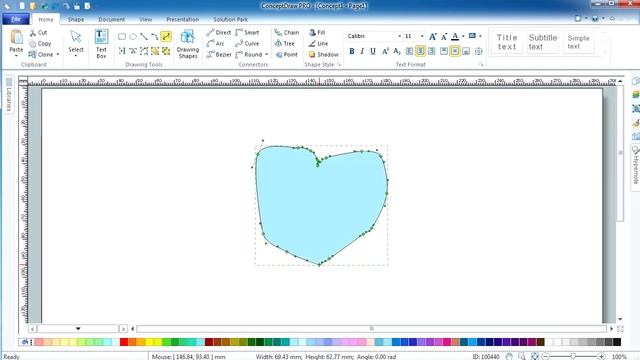Choose the Bezier connector
Screen dimensions: 640x360
point(219,54)
